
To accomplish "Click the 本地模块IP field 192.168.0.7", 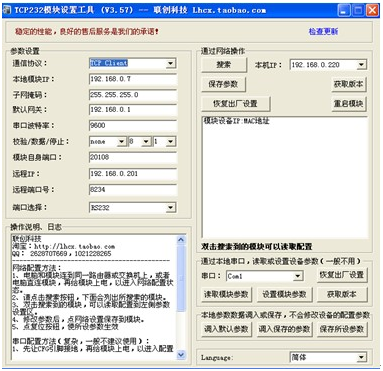I will tap(133, 79).
